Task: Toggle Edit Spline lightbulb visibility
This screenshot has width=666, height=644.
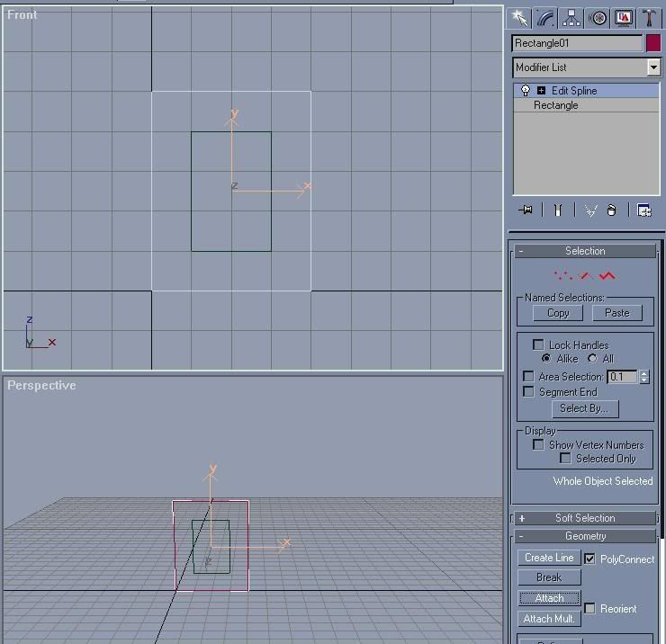Action: 526,91
